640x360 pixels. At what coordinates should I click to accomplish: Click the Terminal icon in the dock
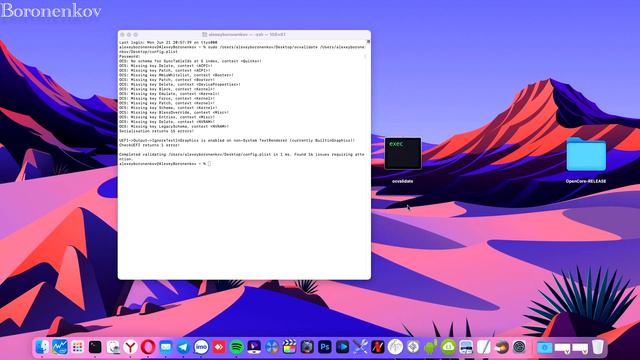click(95, 347)
